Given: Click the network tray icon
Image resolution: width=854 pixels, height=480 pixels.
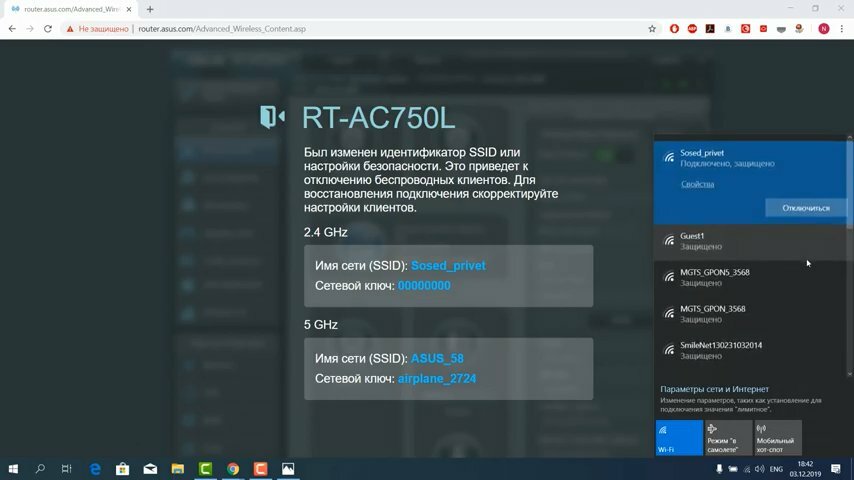Looking at the screenshot, I should 747,469.
